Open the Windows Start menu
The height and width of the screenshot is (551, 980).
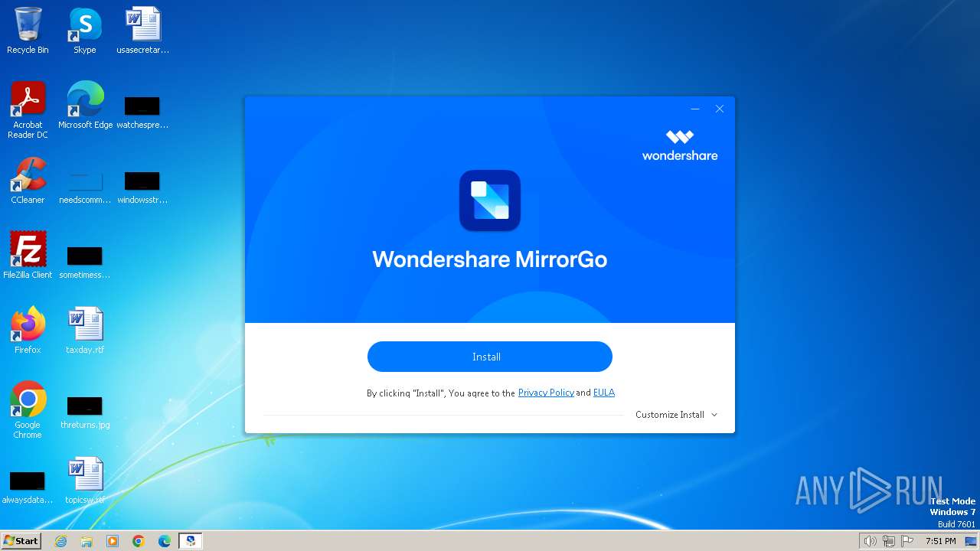[x=21, y=541]
